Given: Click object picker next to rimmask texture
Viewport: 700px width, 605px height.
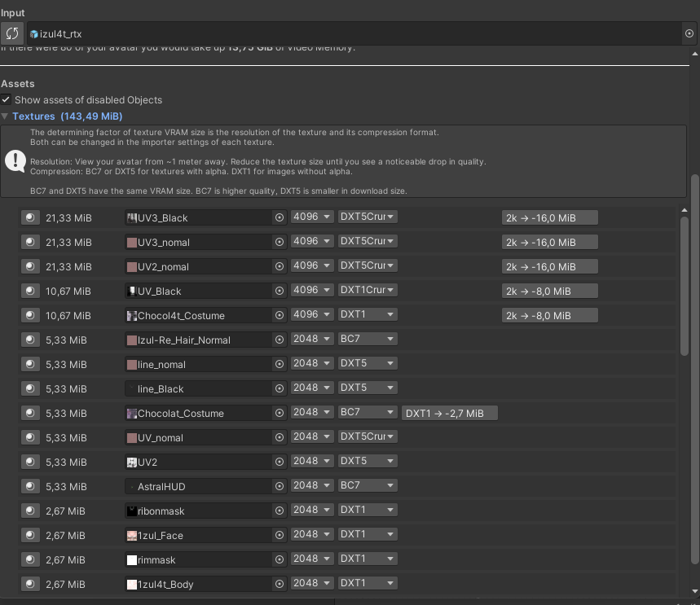Looking at the screenshot, I should click(280, 559).
